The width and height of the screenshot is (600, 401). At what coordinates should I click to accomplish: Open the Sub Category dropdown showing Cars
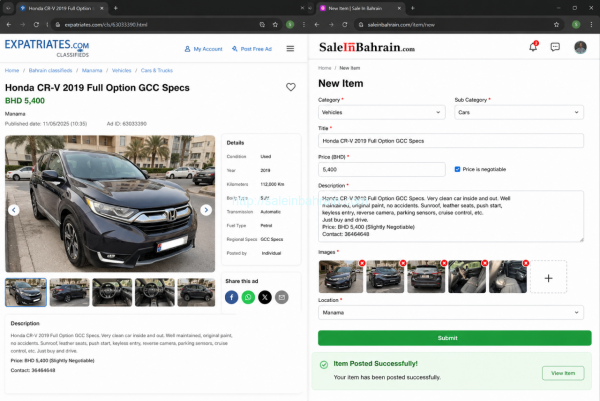(519, 112)
